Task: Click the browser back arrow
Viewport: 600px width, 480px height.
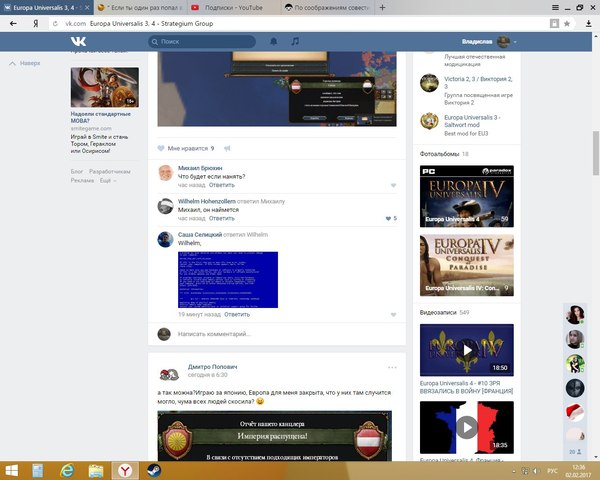Action: pyautogui.click(x=10, y=21)
